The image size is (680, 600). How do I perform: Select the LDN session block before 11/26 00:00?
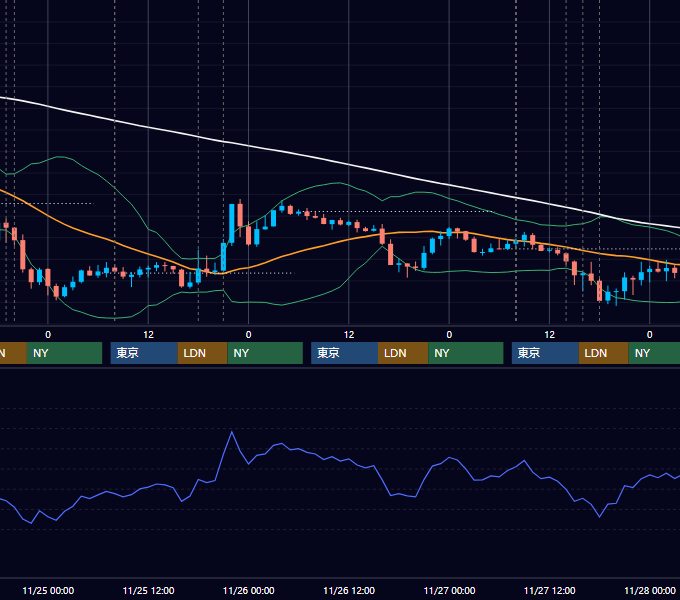203,353
